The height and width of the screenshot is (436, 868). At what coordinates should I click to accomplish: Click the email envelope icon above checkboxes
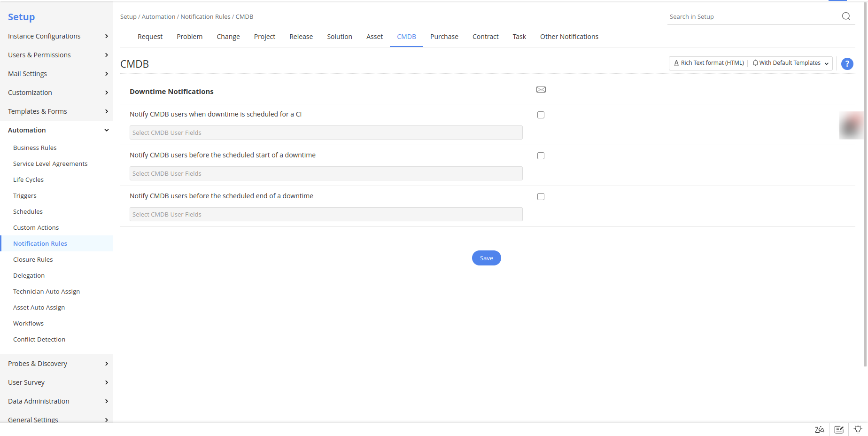coord(541,89)
